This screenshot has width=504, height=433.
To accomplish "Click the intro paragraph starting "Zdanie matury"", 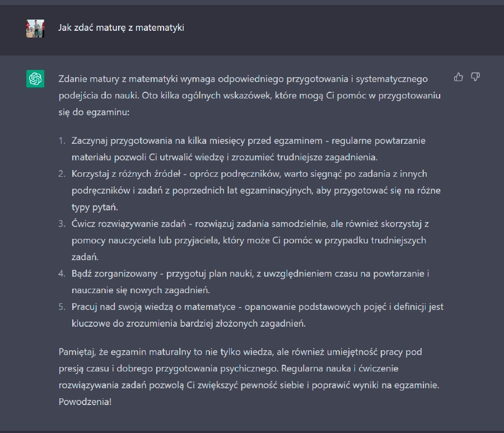I will pos(250,96).
